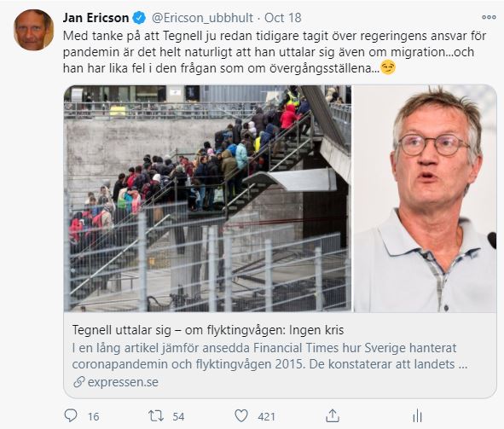
Task: Open Jan Ericson's profile picture
Action: [33, 30]
